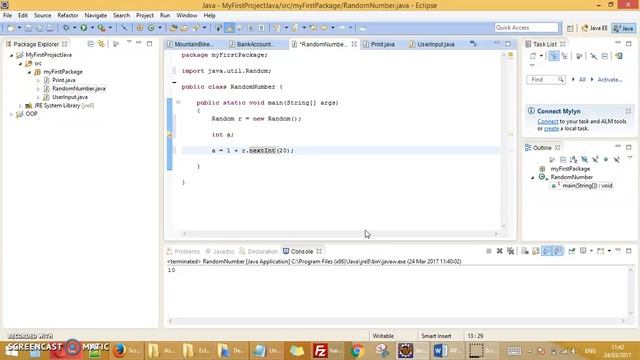Switch to the Java EE perspective

click(x=594, y=28)
